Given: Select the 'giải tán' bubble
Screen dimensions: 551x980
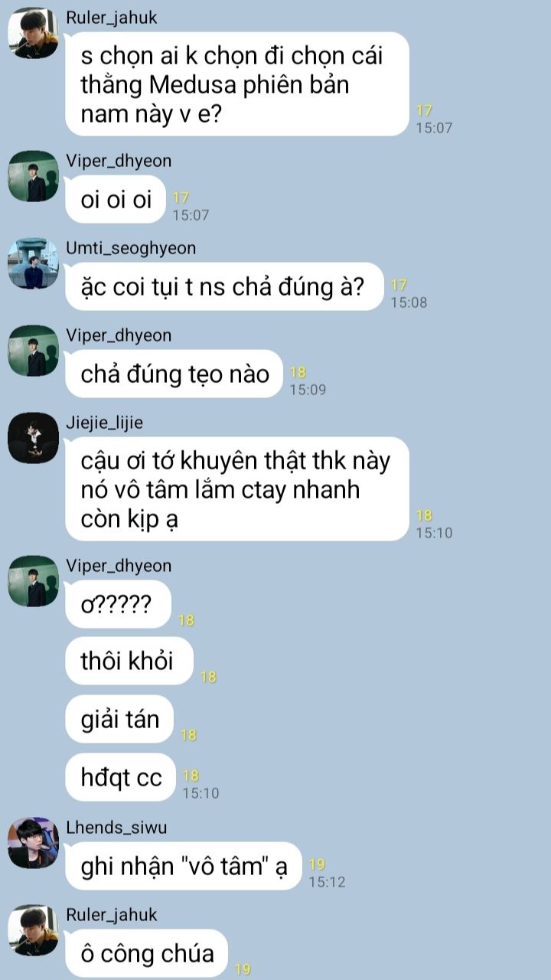Looking at the screenshot, I should pyautogui.click(x=119, y=719).
